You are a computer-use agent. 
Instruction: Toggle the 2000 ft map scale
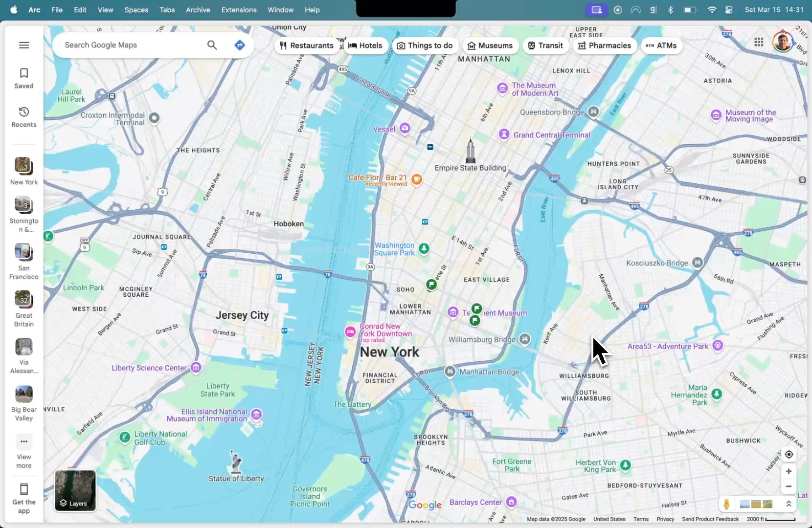click(x=771, y=519)
